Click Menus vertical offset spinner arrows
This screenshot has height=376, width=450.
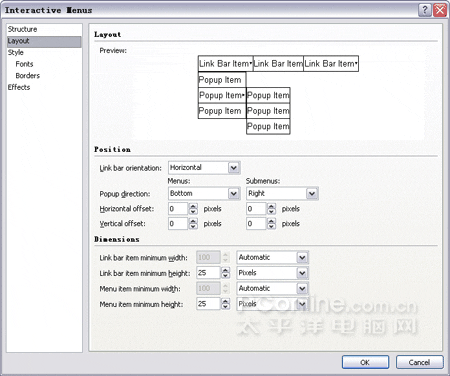coord(193,224)
